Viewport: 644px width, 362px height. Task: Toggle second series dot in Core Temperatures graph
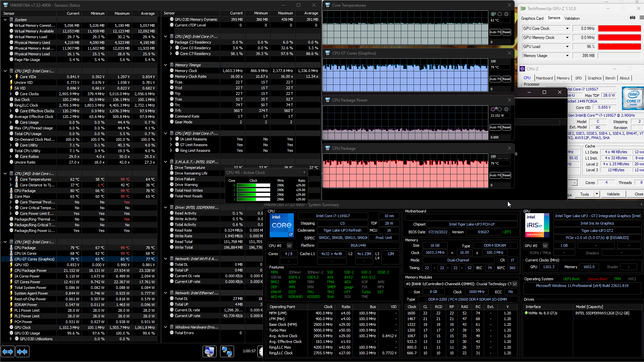[x=500, y=14]
